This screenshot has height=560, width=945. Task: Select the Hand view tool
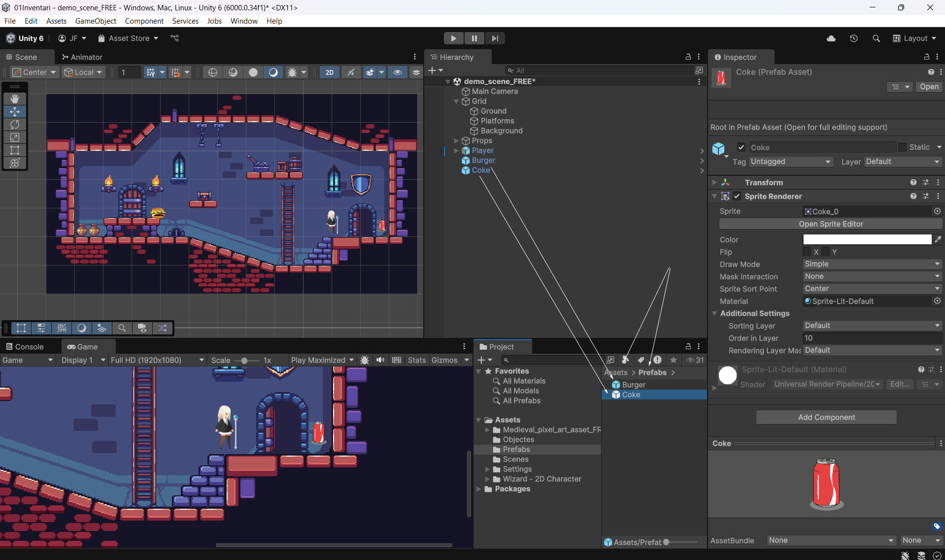pos(15,99)
